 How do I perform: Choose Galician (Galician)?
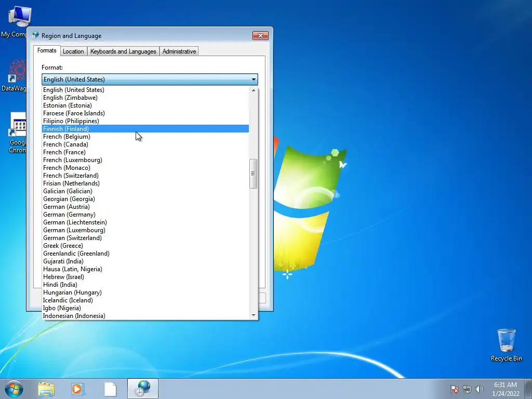pyautogui.click(x=145, y=191)
